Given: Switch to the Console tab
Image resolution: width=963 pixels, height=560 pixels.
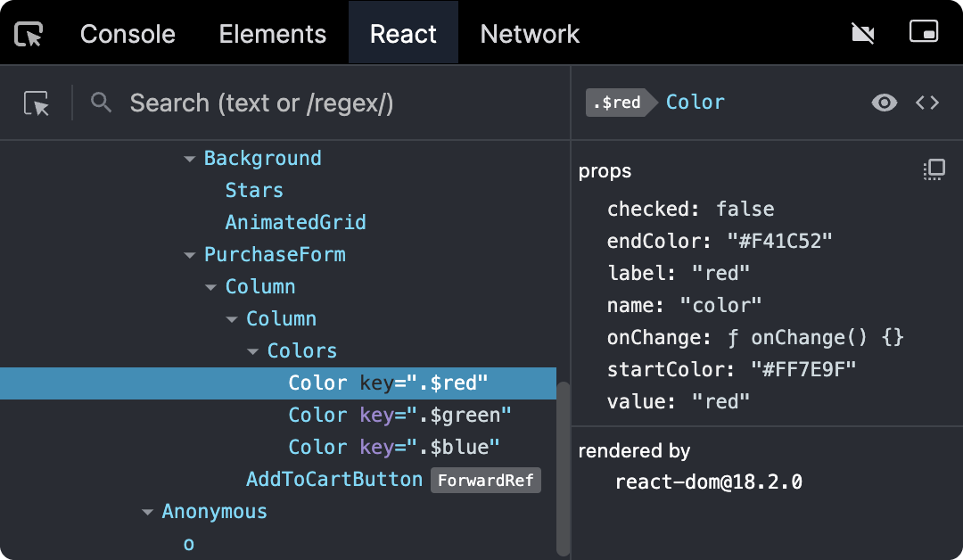Looking at the screenshot, I should tap(128, 34).
